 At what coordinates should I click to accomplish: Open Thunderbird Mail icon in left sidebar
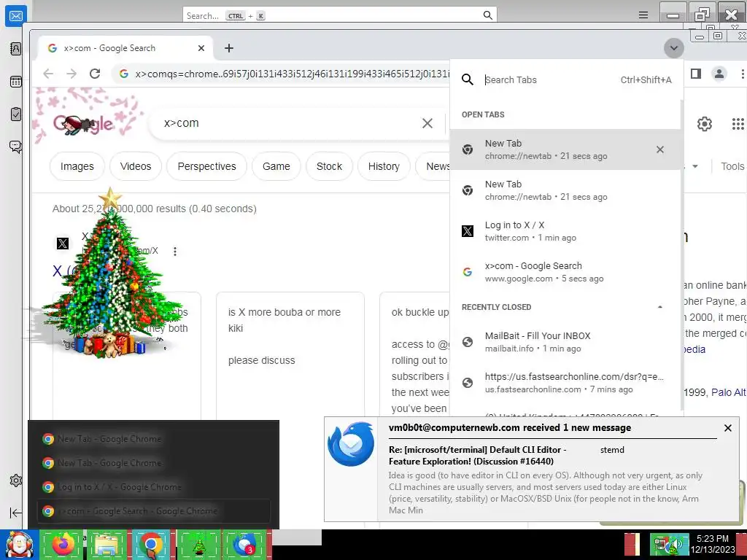tap(16, 16)
